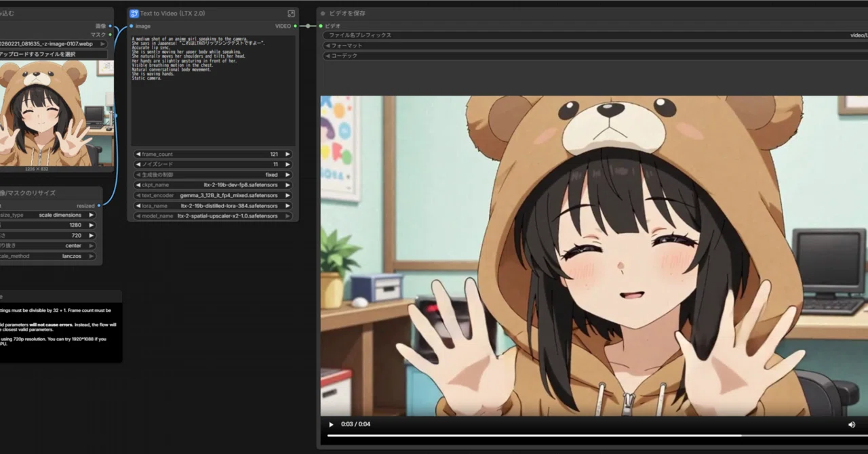Open the subgraph expand icon on Text to Video node
Image resolution: width=868 pixels, height=454 pixels.
point(291,14)
